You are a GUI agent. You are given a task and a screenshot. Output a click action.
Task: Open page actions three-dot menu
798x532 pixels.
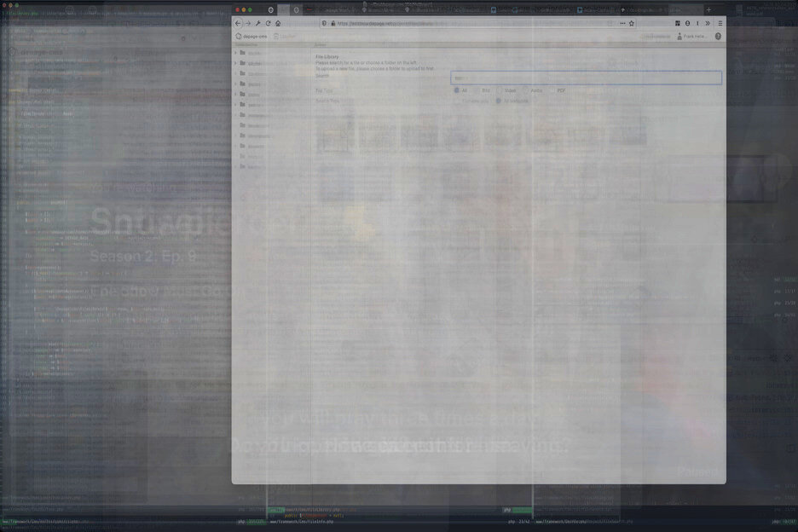[622, 23]
